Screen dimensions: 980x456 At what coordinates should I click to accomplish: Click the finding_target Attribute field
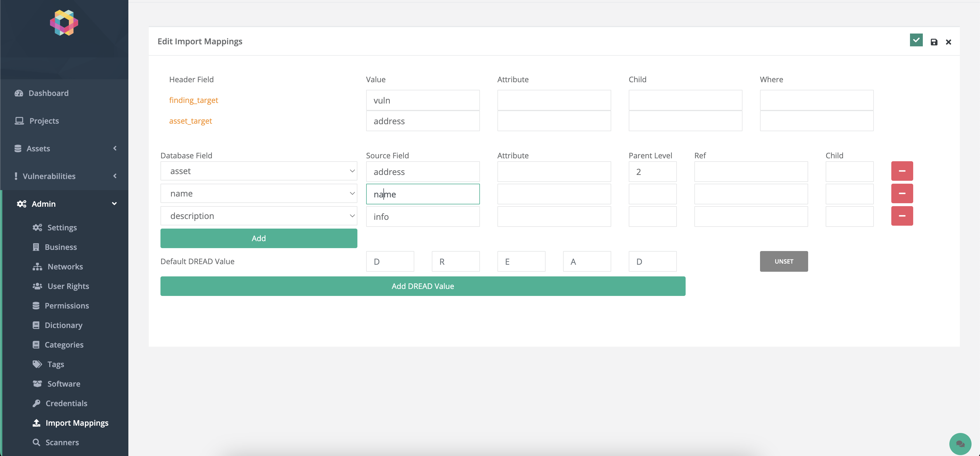[554, 100]
